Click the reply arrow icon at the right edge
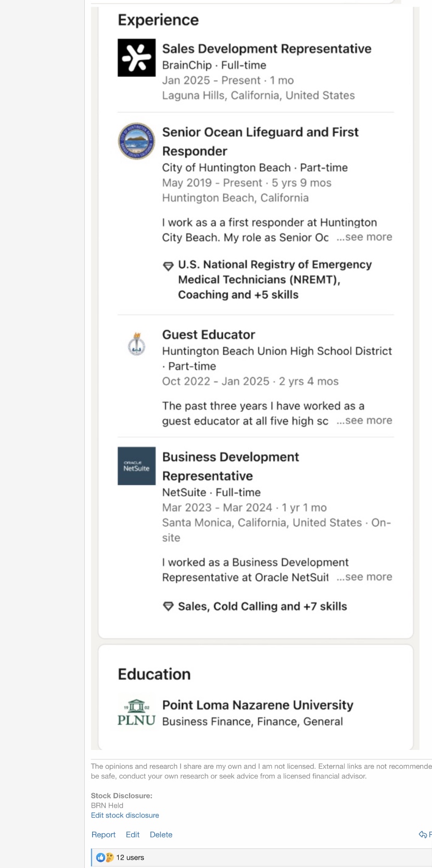This screenshot has height=868, width=432. click(423, 835)
